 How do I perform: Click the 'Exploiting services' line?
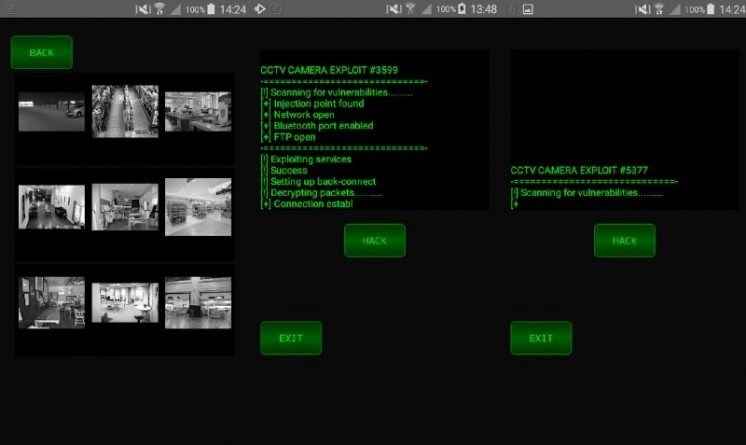point(306,159)
